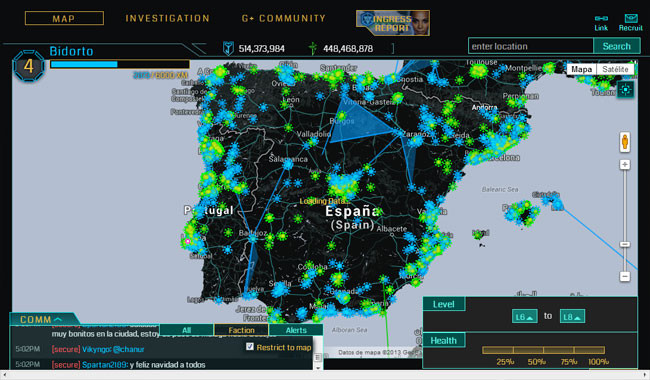Click the 100% health marker
The height and width of the screenshot is (380, 650).
598,362
